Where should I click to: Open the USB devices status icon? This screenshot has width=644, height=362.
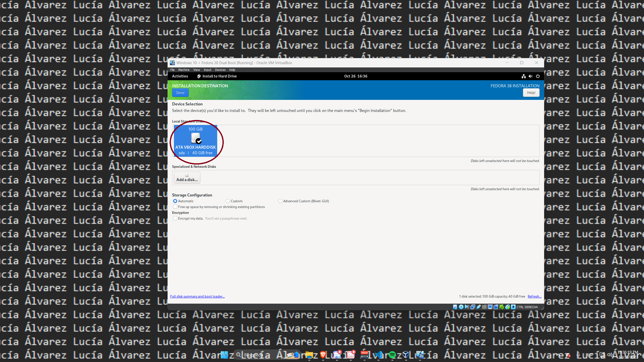[x=479, y=307]
